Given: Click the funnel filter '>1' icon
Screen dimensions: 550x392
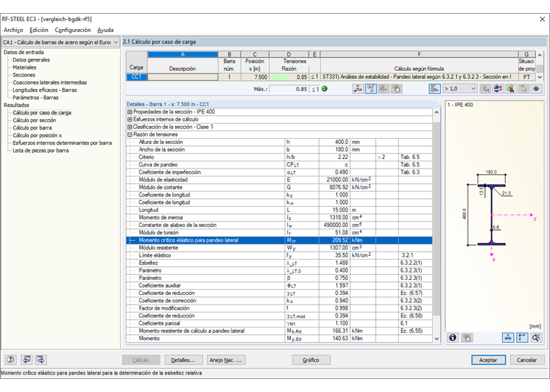Looking at the screenshot, I should tap(486, 89).
